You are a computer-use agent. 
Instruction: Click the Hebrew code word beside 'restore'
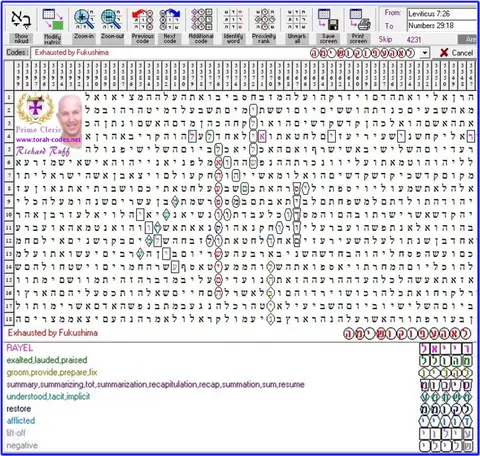click(x=445, y=409)
